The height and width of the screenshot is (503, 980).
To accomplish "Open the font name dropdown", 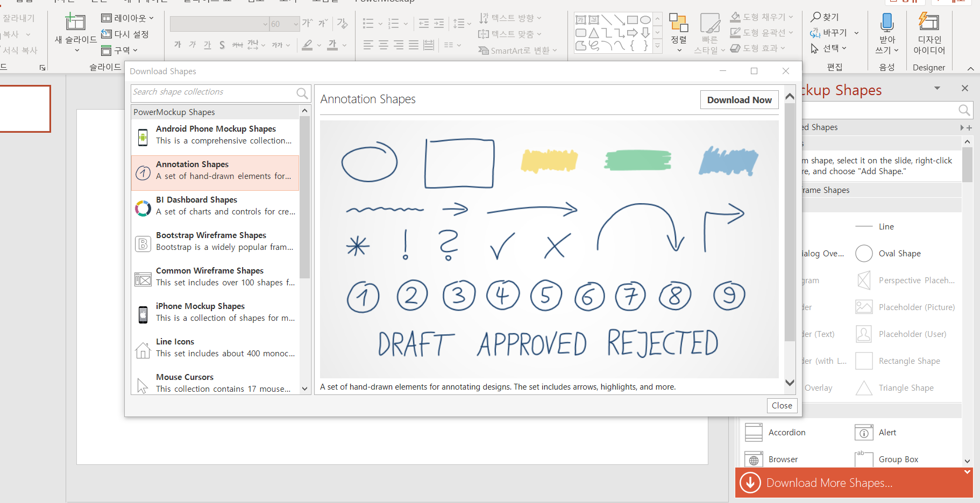I will point(265,24).
